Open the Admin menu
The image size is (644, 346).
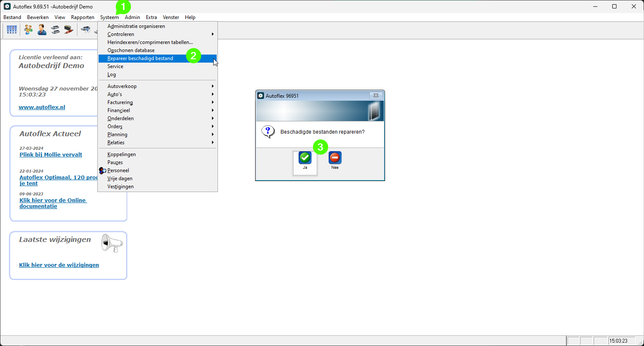click(132, 17)
